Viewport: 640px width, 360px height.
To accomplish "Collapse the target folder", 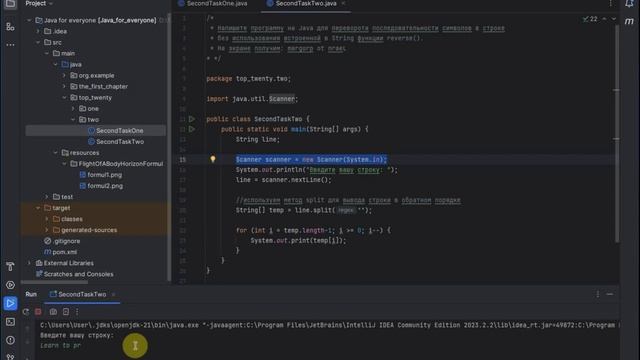I will coord(38,208).
